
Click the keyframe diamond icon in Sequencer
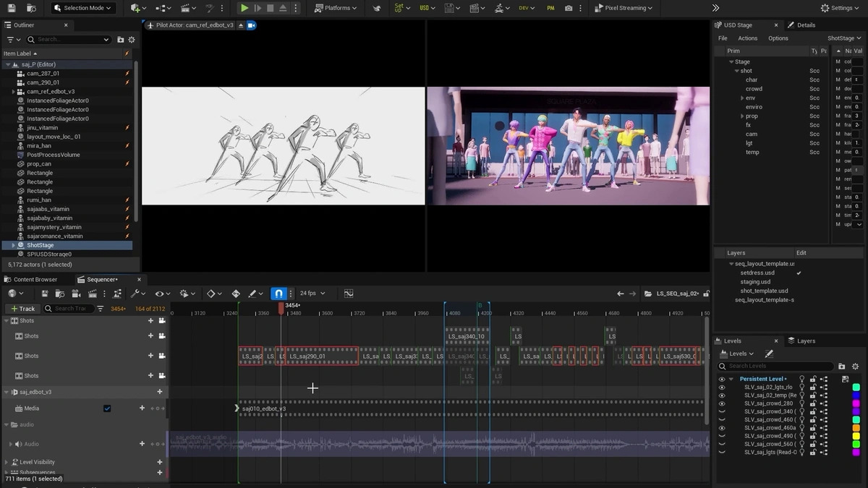[211, 293]
